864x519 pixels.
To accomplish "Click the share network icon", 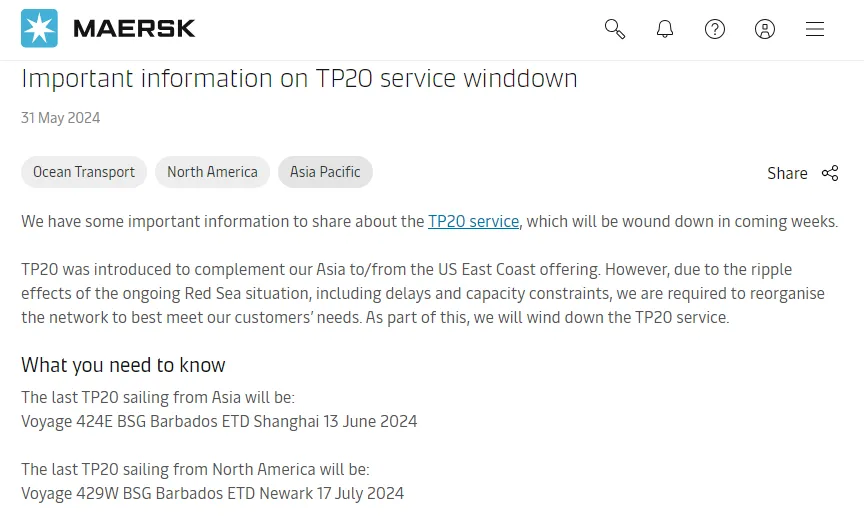I will point(830,173).
